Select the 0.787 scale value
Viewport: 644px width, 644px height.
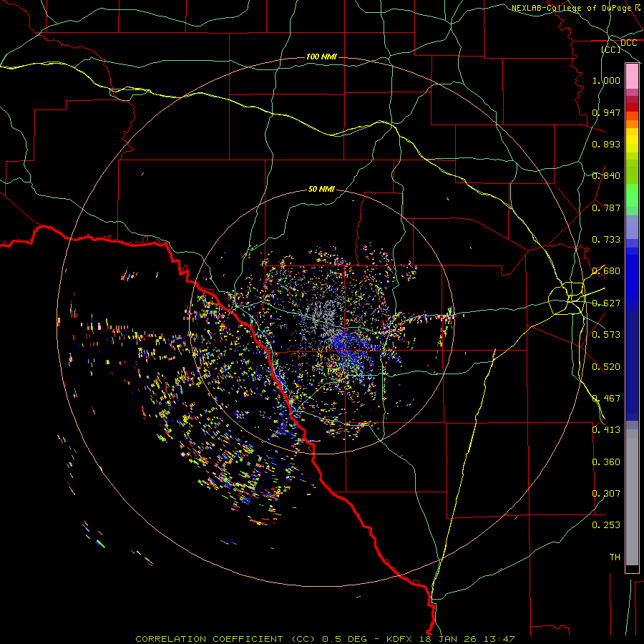point(606,208)
